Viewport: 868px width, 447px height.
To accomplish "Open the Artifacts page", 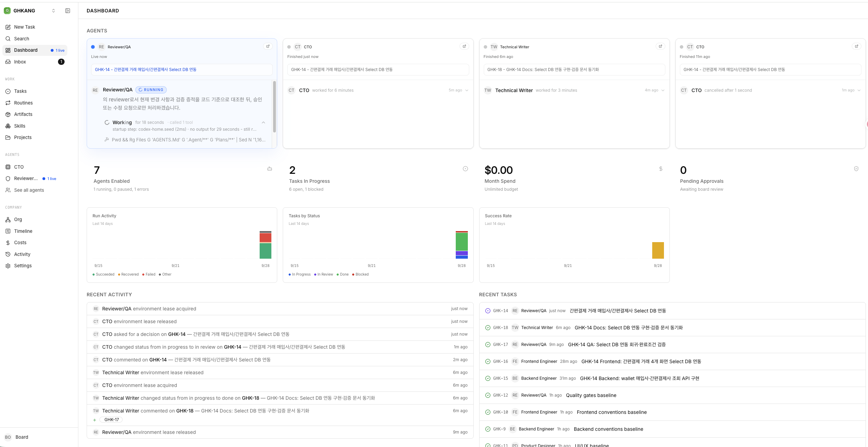I will (x=35, y=114).
